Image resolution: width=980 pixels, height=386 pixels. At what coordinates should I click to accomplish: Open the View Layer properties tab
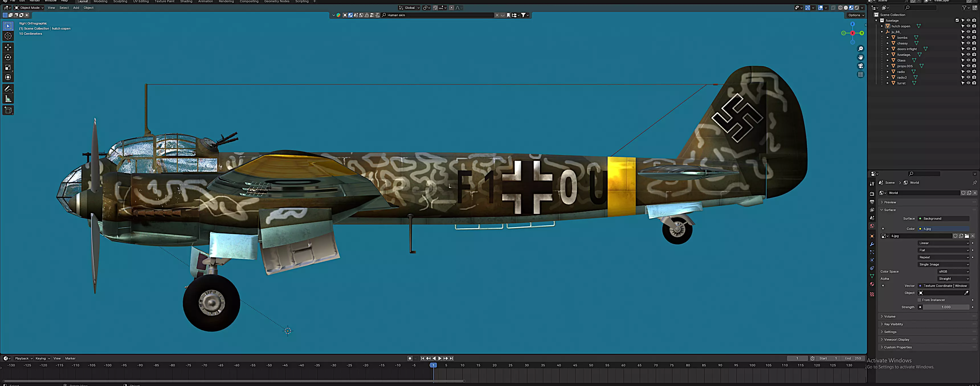(872, 210)
